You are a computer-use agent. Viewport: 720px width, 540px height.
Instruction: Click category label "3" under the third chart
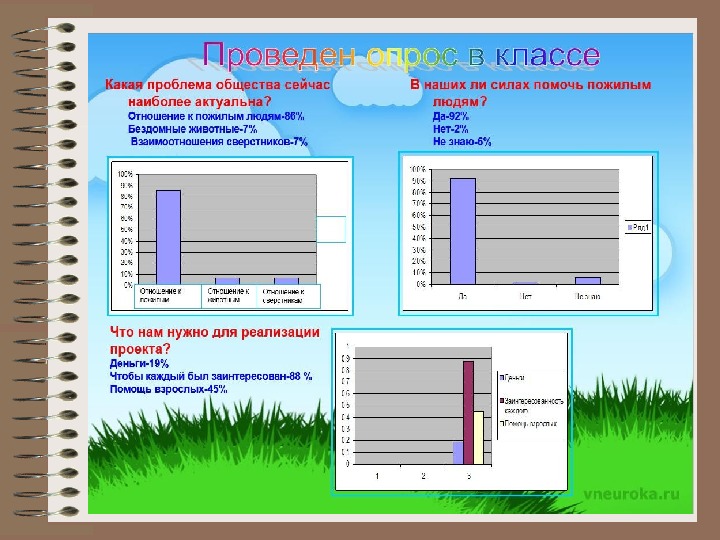click(468, 476)
